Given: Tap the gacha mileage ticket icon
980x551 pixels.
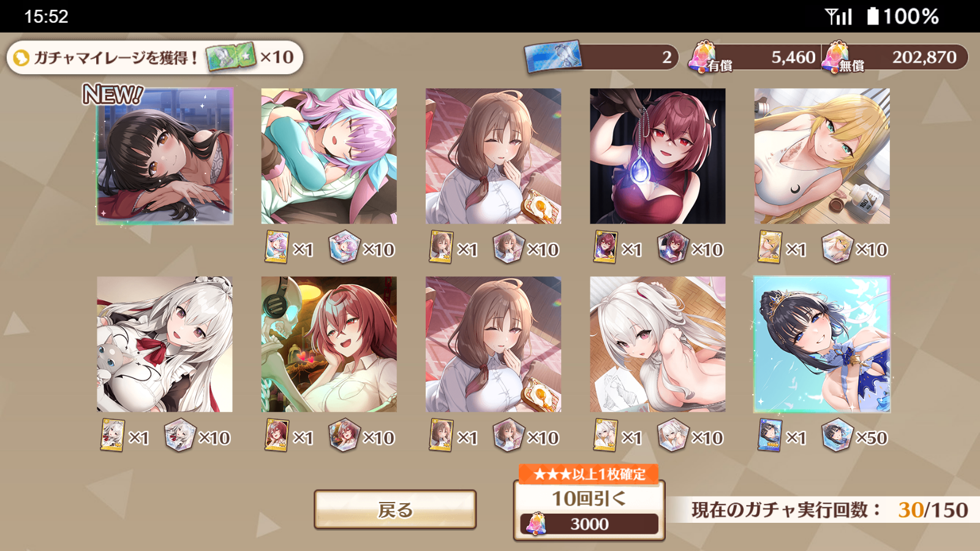Looking at the screenshot, I should (x=230, y=57).
